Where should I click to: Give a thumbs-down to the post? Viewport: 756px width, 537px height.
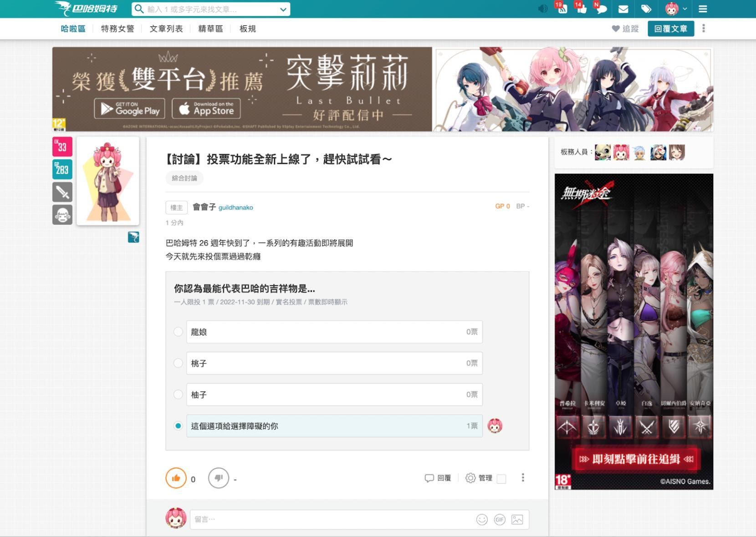[219, 478]
